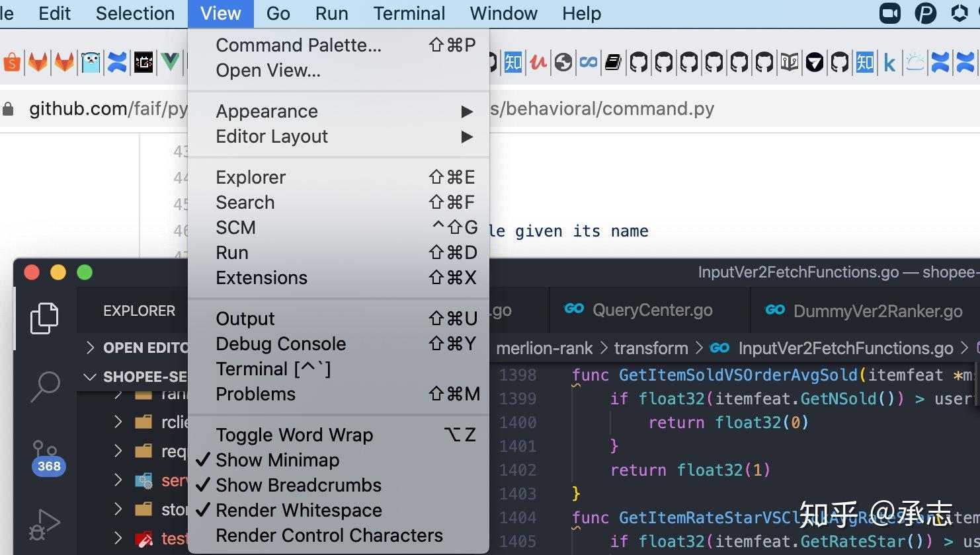Select Extensions in the View menu
Image resolution: width=980 pixels, height=555 pixels.
click(339, 277)
